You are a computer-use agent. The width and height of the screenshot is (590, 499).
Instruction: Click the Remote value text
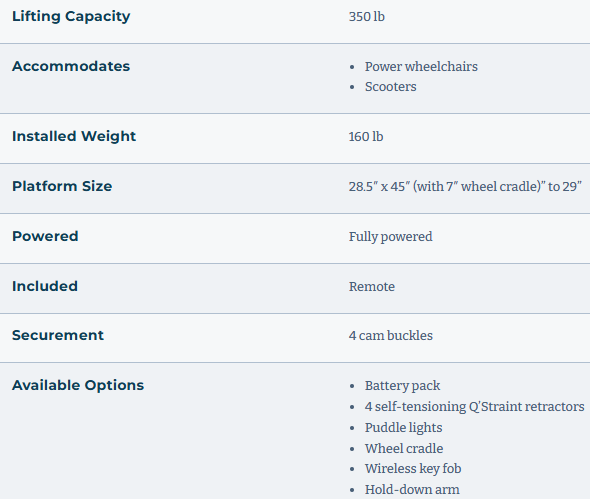pyautogui.click(x=372, y=287)
